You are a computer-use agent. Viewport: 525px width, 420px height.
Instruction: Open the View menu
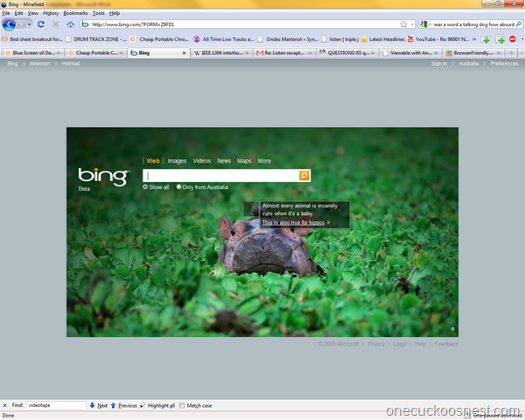[x=33, y=13]
